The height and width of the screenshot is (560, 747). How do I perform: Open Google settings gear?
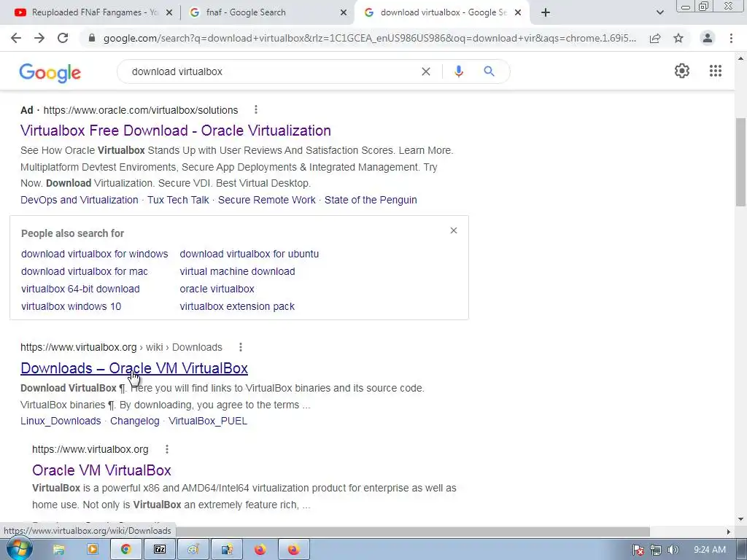click(x=682, y=71)
